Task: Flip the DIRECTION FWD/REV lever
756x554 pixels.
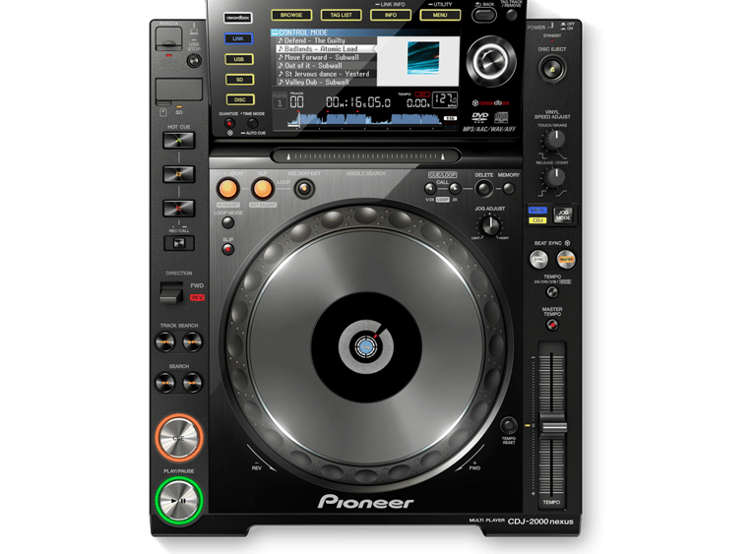Action: [171, 292]
